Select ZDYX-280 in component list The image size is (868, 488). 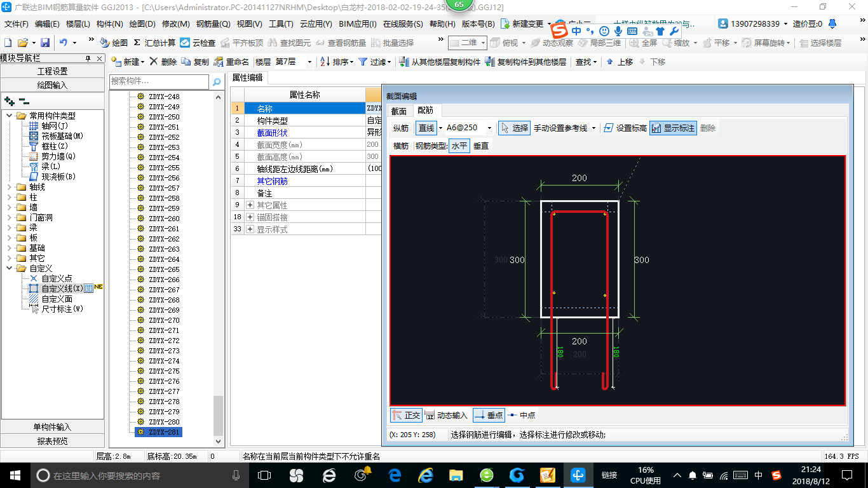pyautogui.click(x=164, y=422)
